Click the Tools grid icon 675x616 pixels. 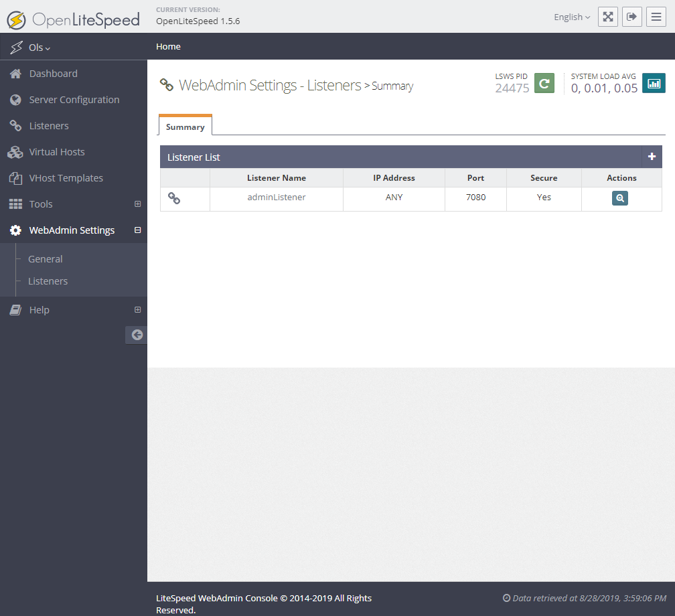coord(15,204)
